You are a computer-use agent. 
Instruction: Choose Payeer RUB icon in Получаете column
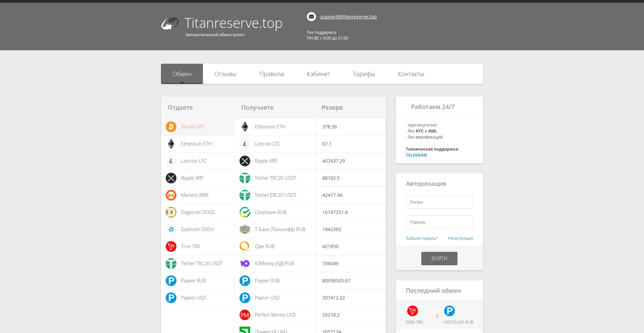coord(245,281)
